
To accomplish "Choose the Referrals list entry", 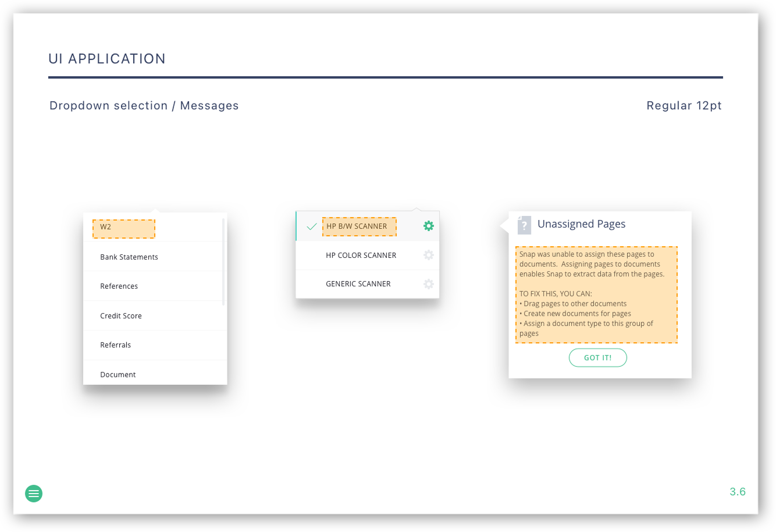I will pos(116,345).
